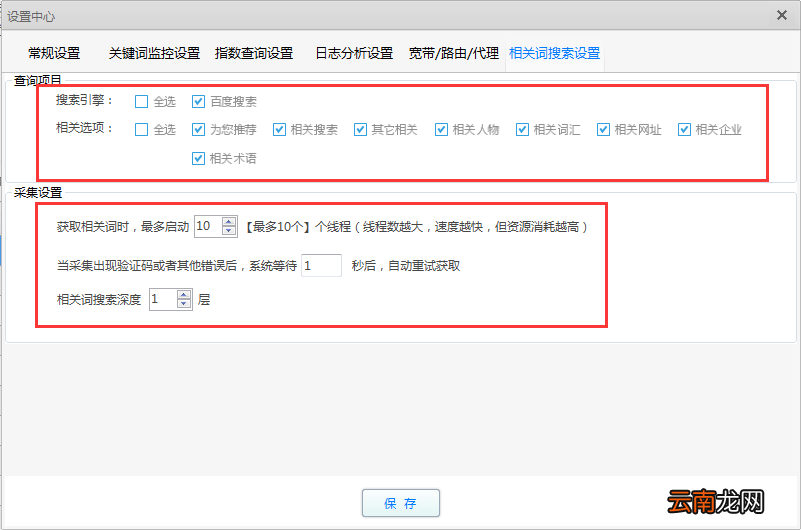Toggle 相关搜索 checkbox
Screen dimensions: 801x530
point(279,130)
